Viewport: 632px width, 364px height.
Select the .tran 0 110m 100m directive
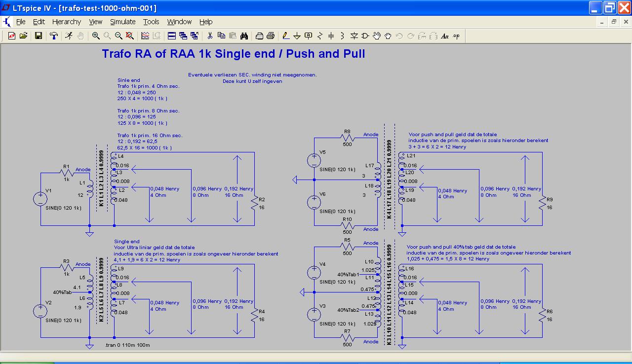pyautogui.click(x=127, y=345)
